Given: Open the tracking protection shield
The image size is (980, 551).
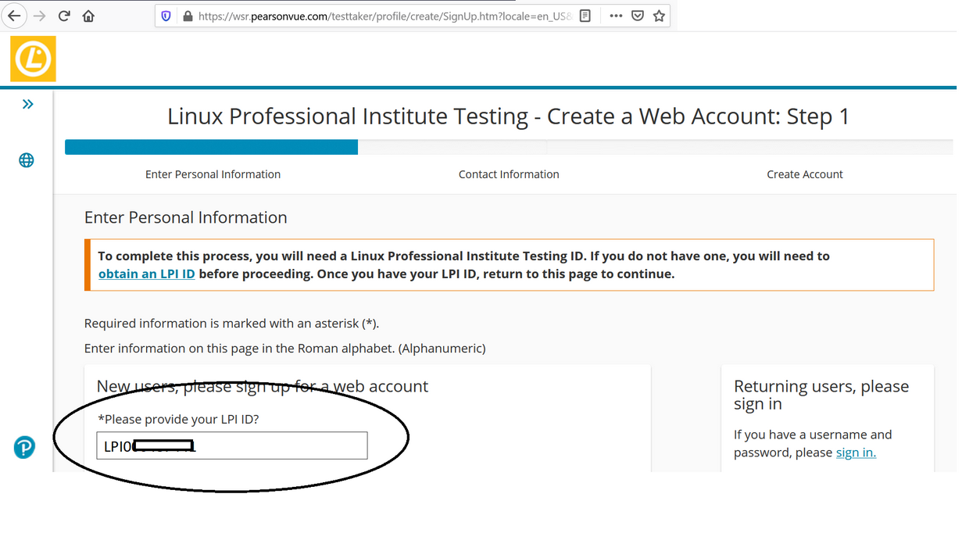Looking at the screenshot, I should (166, 16).
